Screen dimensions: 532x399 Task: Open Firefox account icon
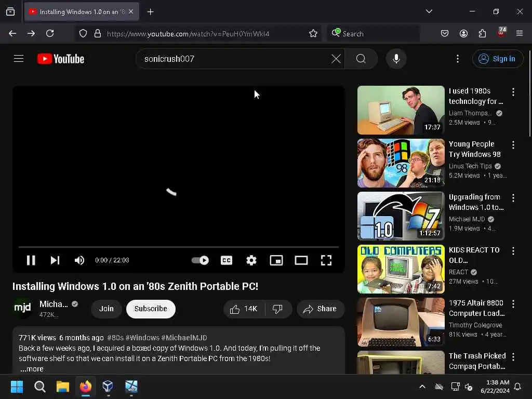click(x=463, y=33)
